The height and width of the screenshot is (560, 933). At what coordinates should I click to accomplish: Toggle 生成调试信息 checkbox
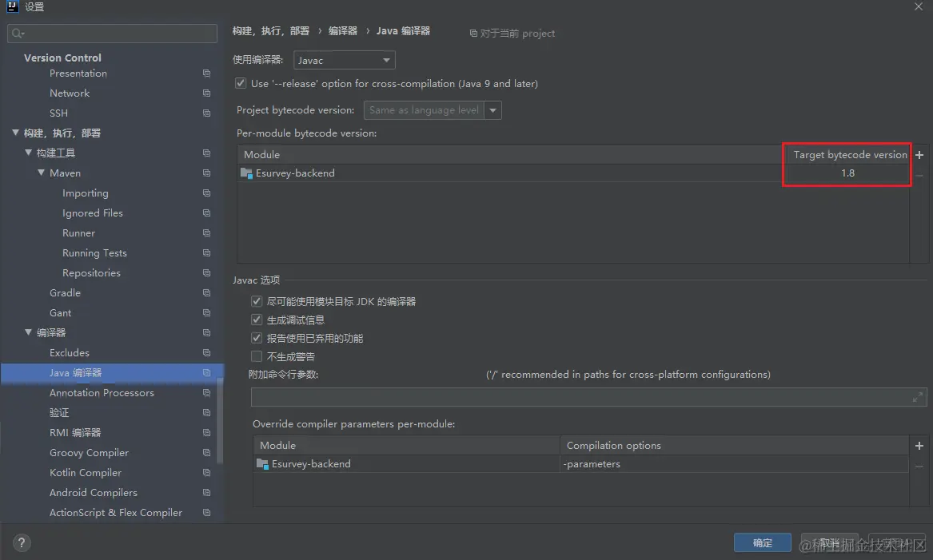257,320
